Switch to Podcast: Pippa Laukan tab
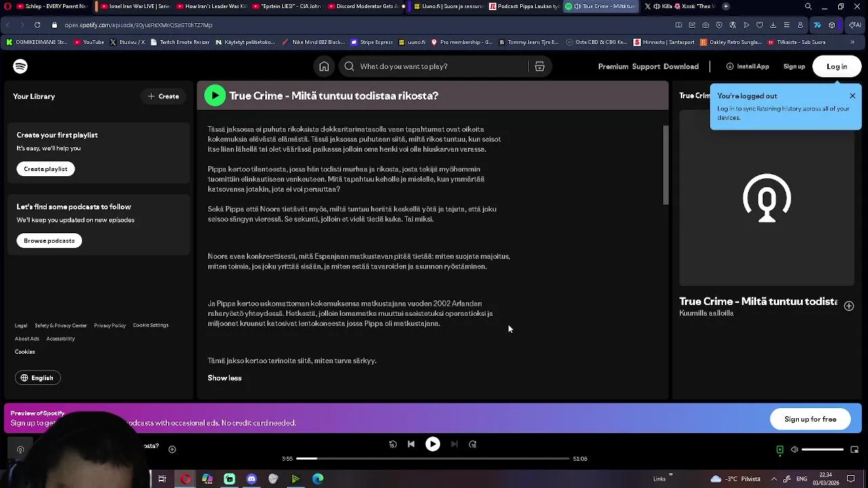This screenshot has height=488, width=868. click(x=524, y=6)
